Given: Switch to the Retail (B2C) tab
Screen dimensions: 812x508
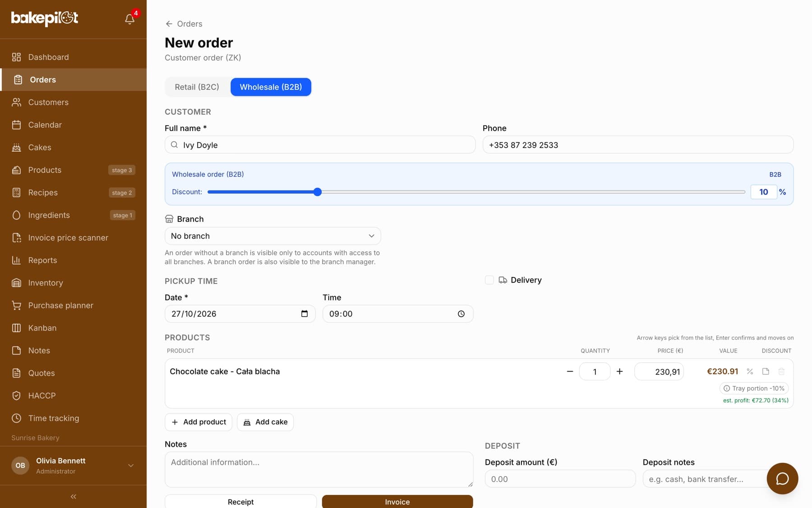Looking at the screenshot, I should pos(197,87).
